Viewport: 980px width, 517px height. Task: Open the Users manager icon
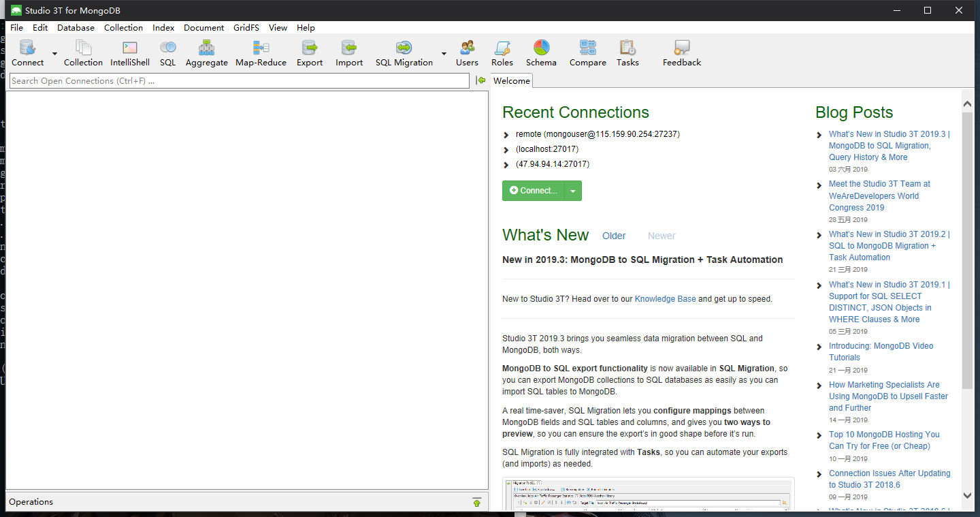[x=467, y=48]
